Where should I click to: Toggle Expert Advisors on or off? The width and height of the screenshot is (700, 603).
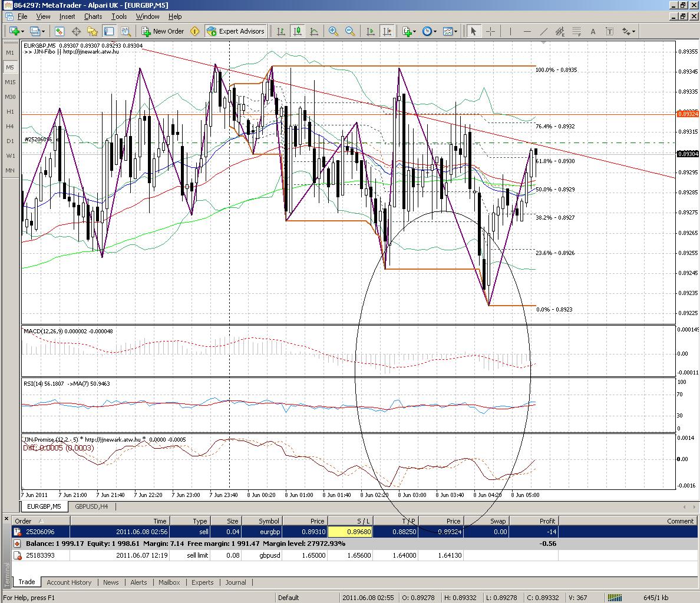236,31
